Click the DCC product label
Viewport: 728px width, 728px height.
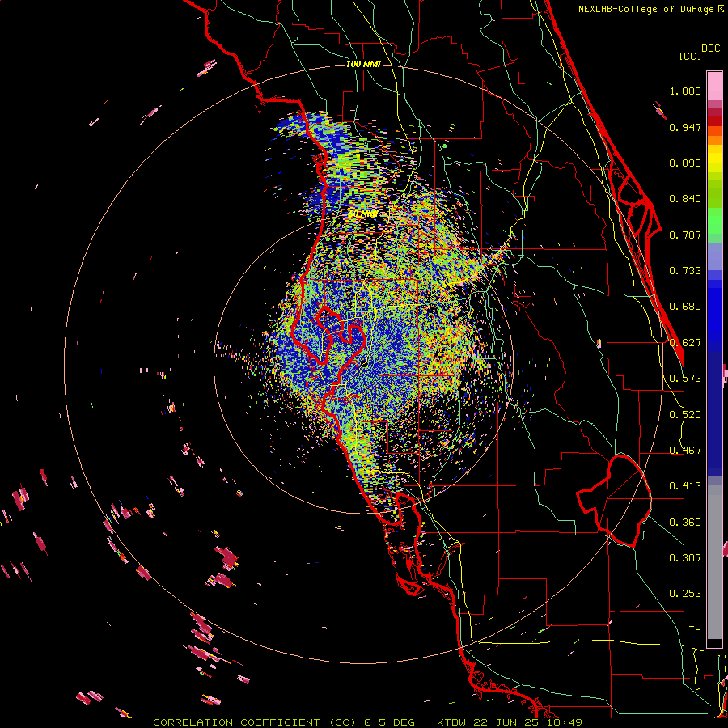710,49
